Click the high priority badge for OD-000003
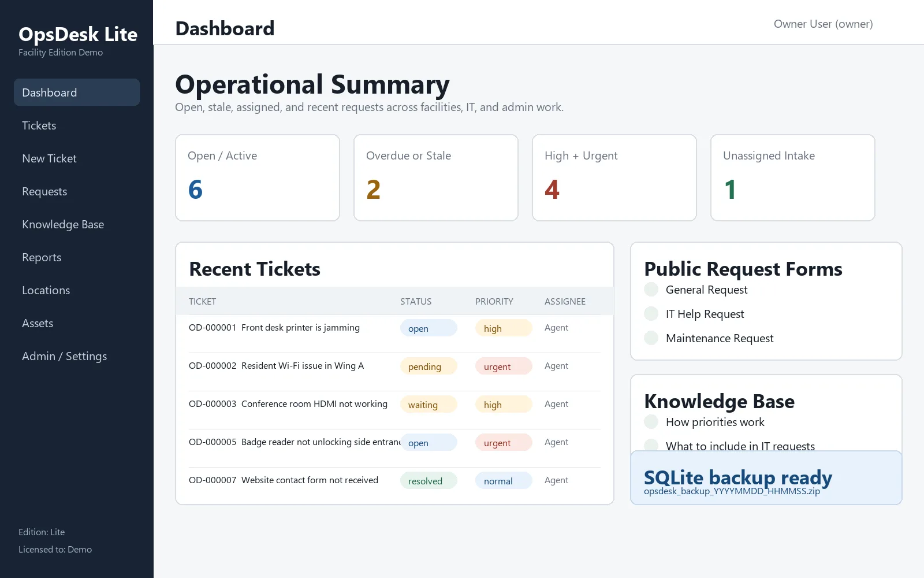 coord(504,405)
